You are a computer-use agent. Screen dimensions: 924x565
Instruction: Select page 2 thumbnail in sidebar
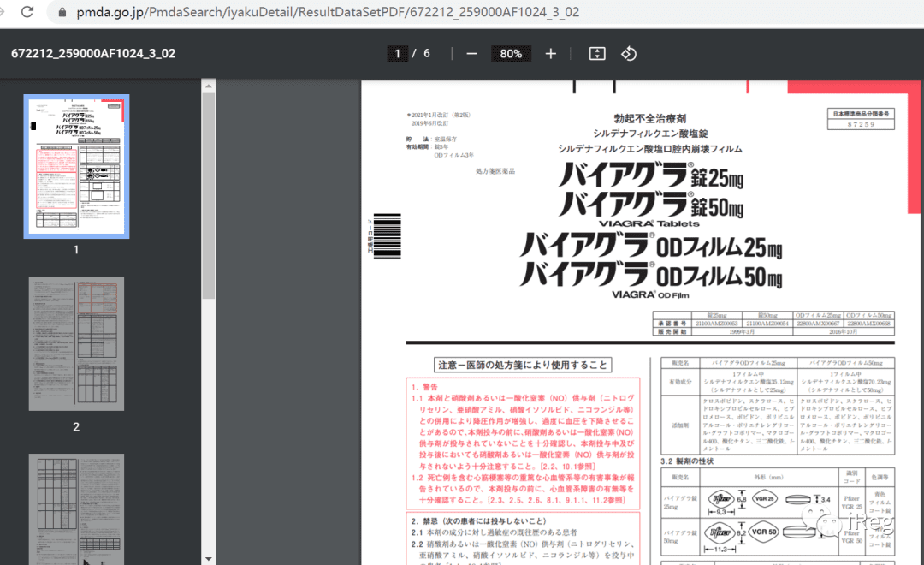(x=77, y=344)
